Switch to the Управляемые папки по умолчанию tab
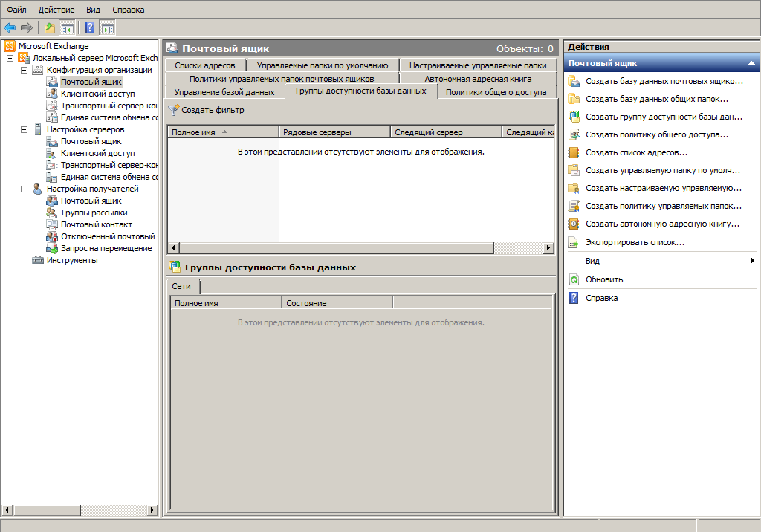 323,65
